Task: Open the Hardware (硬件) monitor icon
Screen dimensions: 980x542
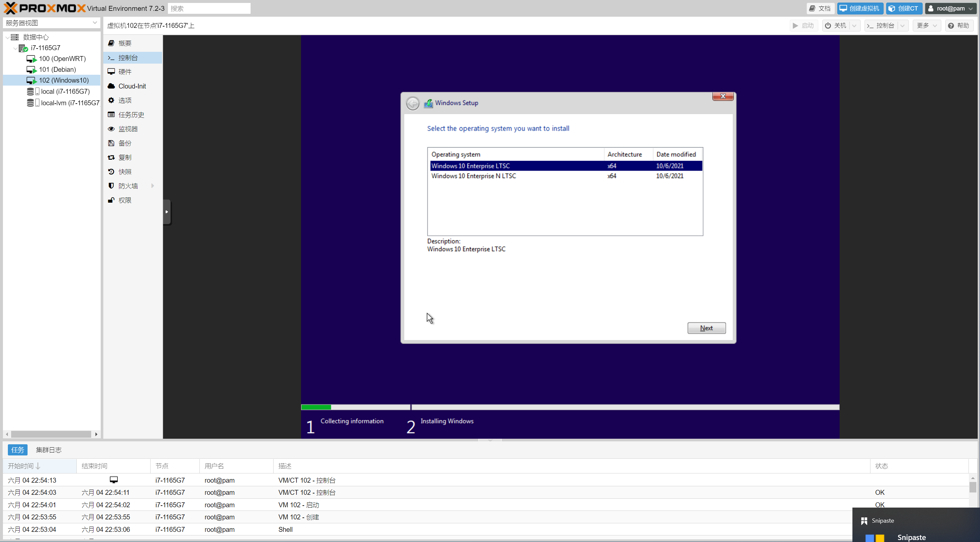Action: 111,71
